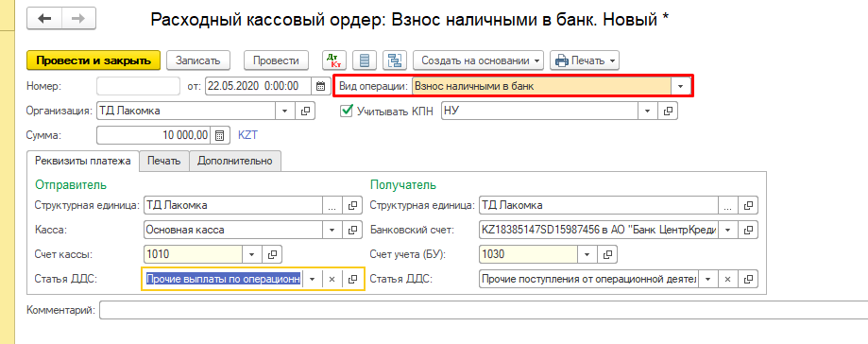Expand the Счет учета (БУ) dropdown
868x344 pixels.
587,254
